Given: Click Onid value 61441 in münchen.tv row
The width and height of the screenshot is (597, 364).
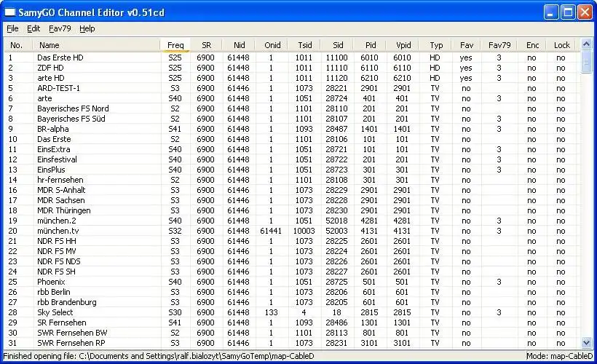Looking at the screenshot, I should (x=271, y=231).
